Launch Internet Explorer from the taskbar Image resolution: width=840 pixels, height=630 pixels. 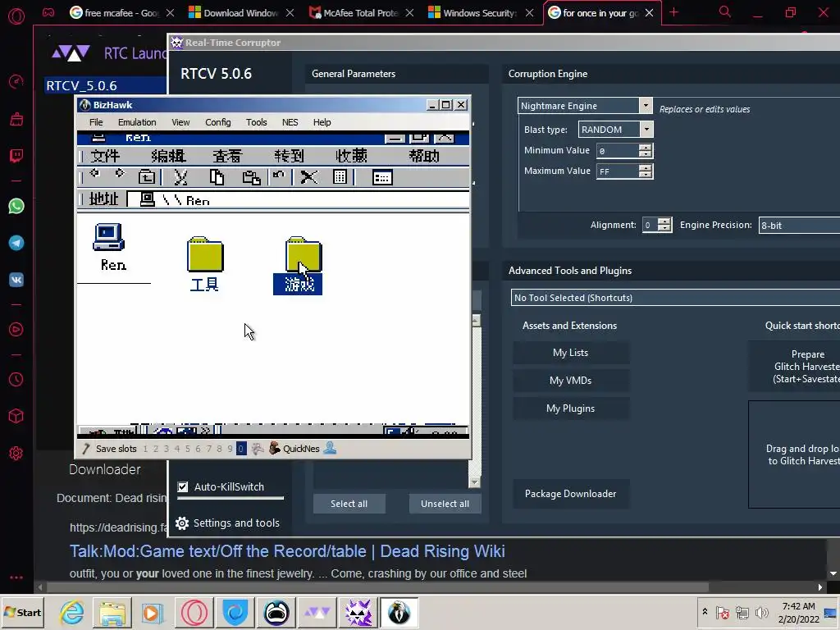pyautogui.click(x=72, y=612)
